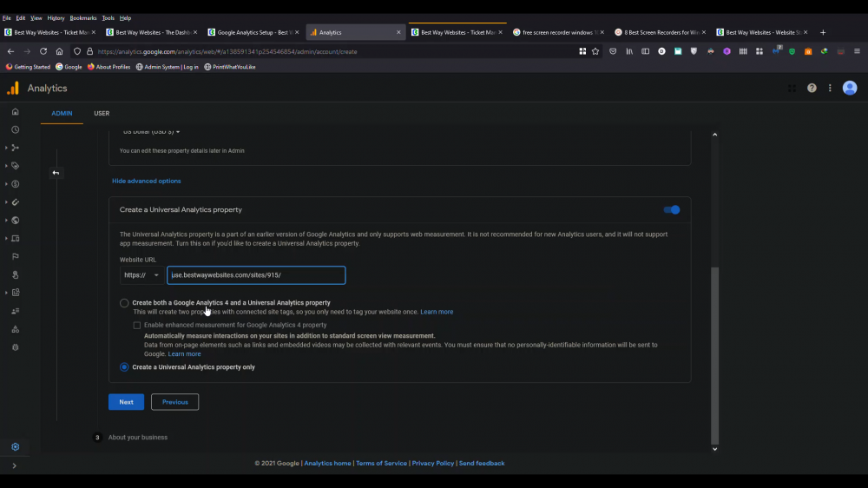Expand the sidebar with bottom chevron
This screenshot has height=488, width=868.
coord(15,465)
